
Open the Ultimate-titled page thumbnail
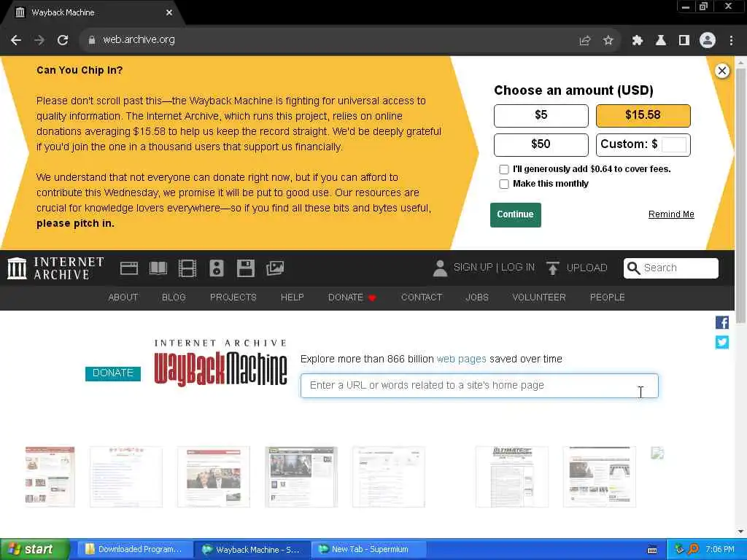512,477
